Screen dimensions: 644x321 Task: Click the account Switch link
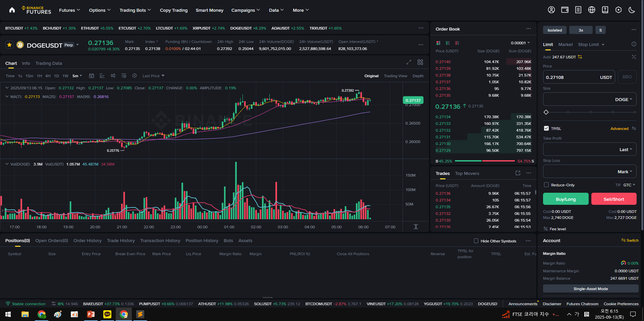pos(630,240)
